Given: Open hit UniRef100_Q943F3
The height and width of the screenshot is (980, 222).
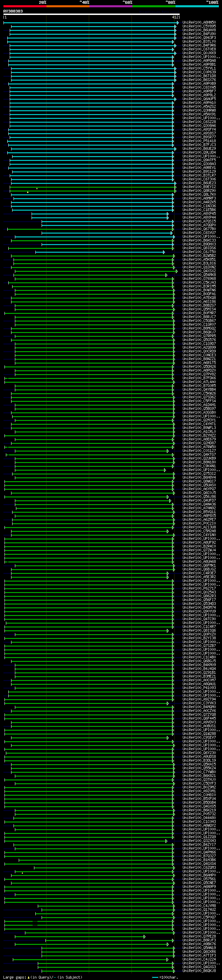Looking at the screenshot, I should tap(199, 38).
